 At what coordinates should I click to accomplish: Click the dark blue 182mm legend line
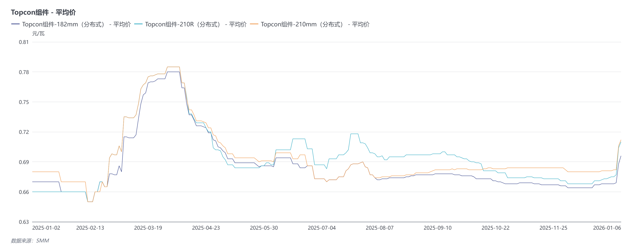(x=15, y=24)
